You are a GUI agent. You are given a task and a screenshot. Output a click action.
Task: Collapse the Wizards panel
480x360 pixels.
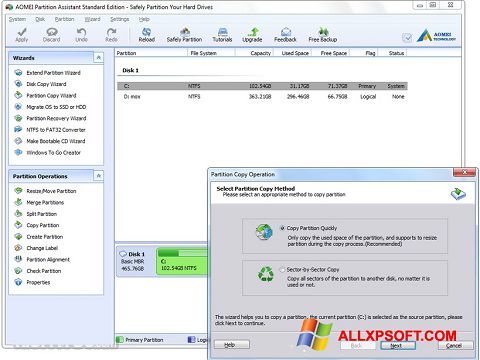point(98,58)
